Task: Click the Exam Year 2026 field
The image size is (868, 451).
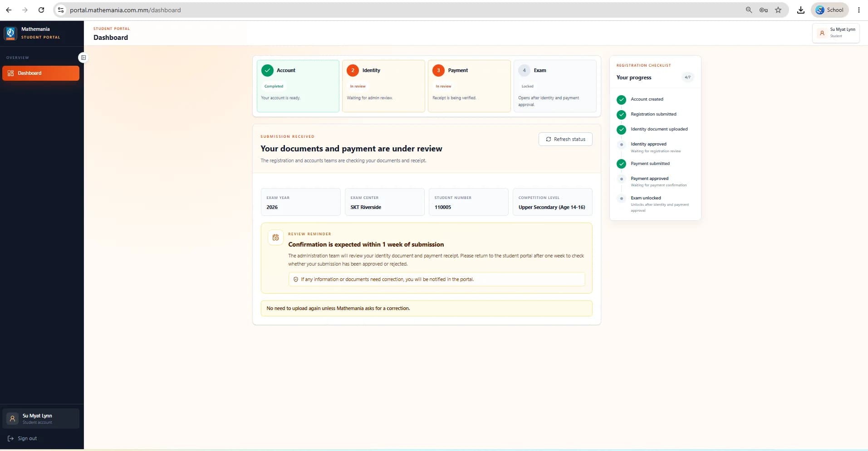Action: (300, 202)
